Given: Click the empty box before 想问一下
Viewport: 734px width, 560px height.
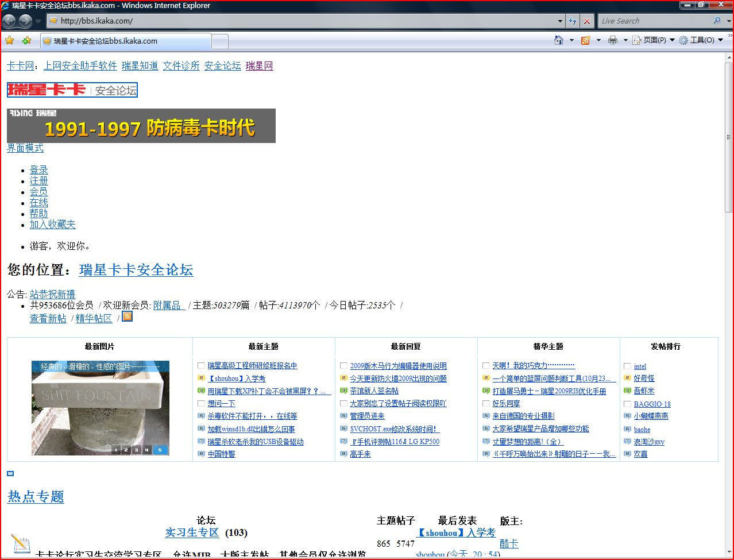Looking at the screenshot, I should 201,403.
